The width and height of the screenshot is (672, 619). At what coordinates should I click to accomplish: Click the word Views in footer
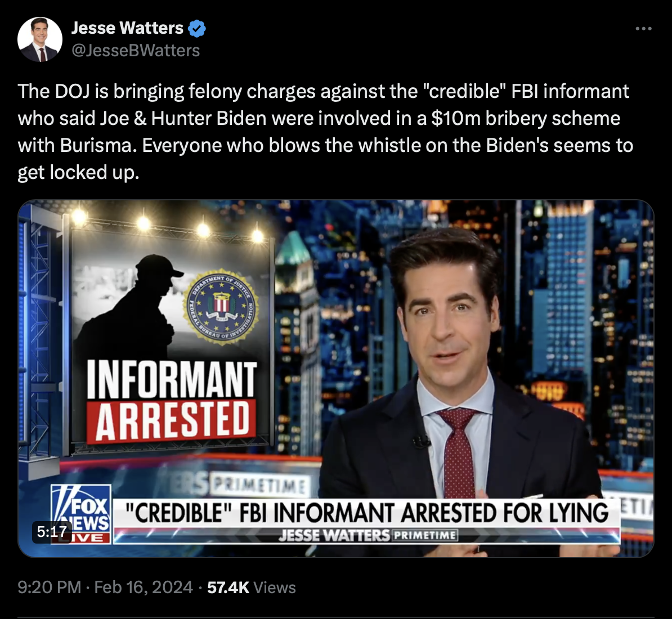pyautogui.click(x=275, y=587)
